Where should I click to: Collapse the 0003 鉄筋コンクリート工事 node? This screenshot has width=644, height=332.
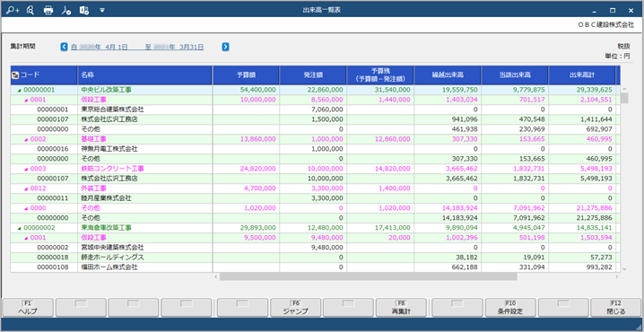pos(27,169)
